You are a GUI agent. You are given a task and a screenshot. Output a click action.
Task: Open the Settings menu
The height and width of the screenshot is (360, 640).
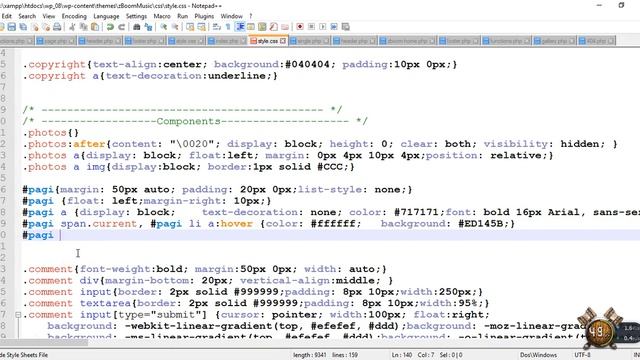136,16
